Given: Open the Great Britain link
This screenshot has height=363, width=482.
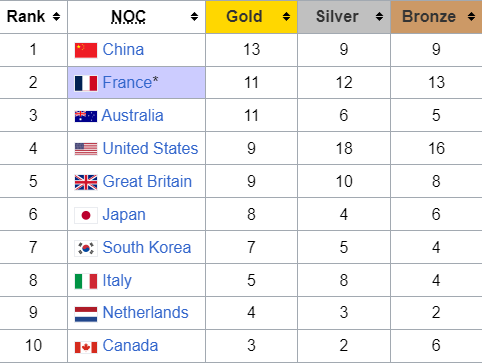Looking at the screenshot, I should coord(147,181).
